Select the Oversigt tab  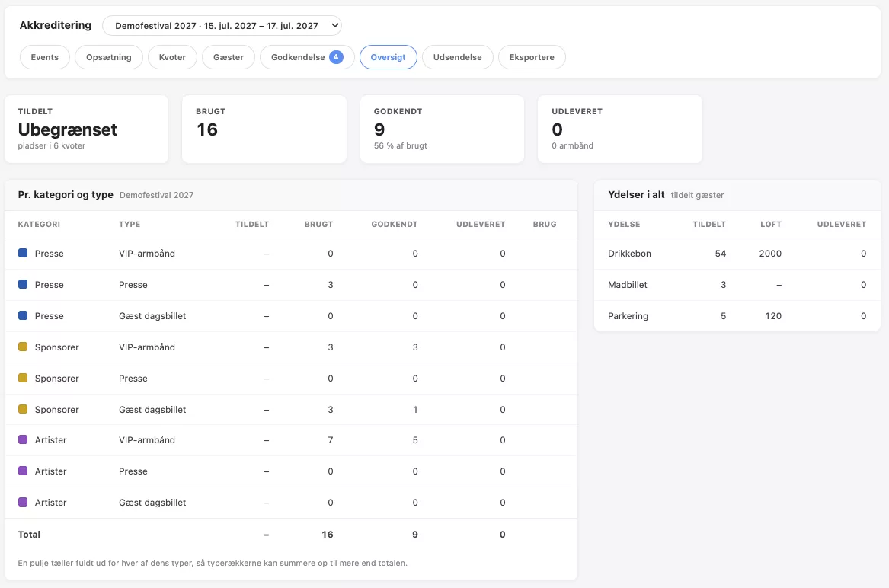tap(389, 57)
